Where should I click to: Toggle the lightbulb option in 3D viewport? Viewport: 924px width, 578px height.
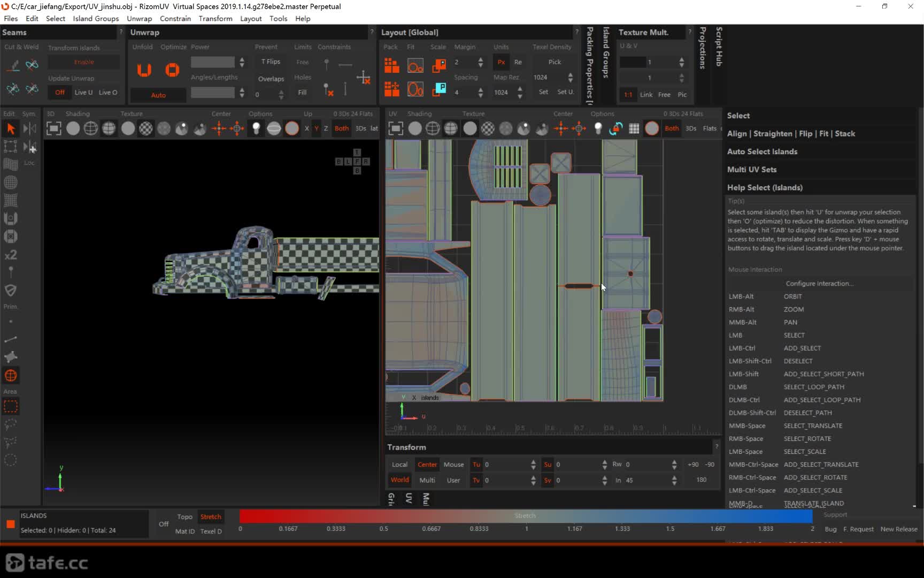[256, 128]
